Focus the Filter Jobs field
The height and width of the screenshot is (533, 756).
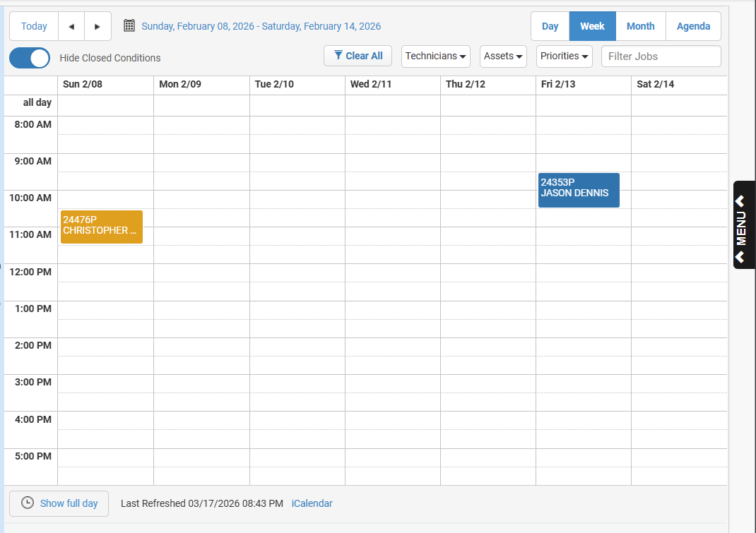[661, 56]
